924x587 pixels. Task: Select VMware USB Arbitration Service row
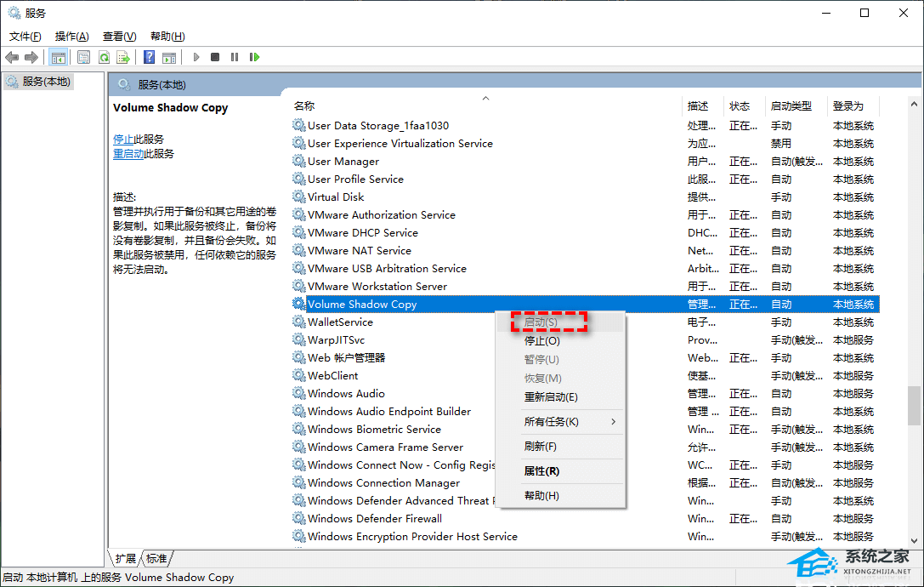click(585, 269)
